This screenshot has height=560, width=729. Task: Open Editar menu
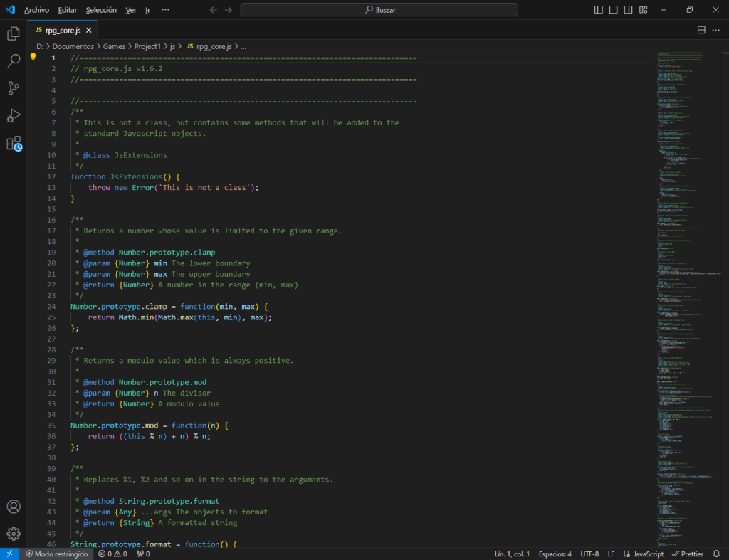[x=68, y=10]
